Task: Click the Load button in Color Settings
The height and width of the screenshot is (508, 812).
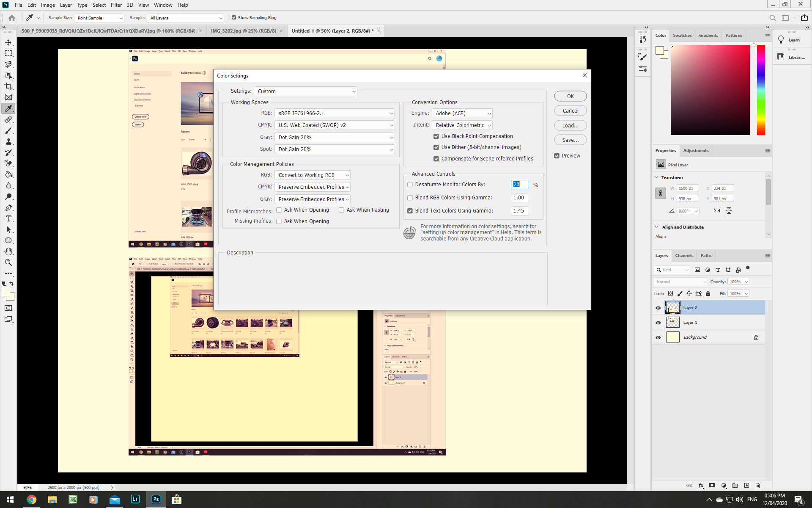Action: pyautogui.click(x=570, y=125)
